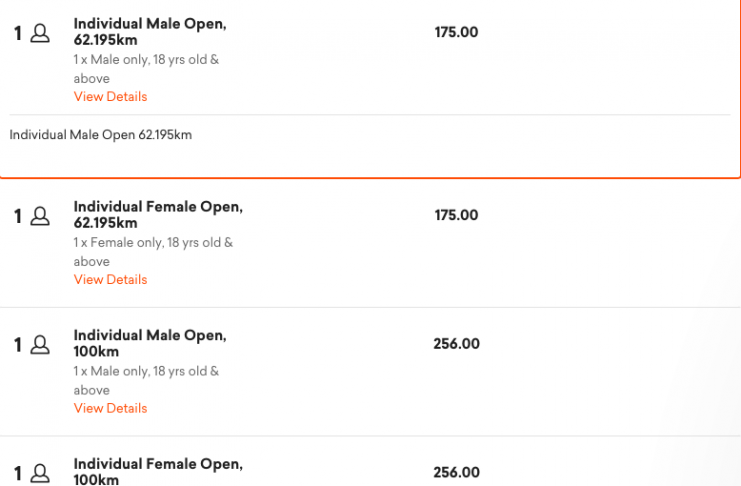Image resolution: width=741 pixels, height=486 pixels.
Task: Click 175.00 price of Male Open 62.195km
Action: [x=456, y=32]
